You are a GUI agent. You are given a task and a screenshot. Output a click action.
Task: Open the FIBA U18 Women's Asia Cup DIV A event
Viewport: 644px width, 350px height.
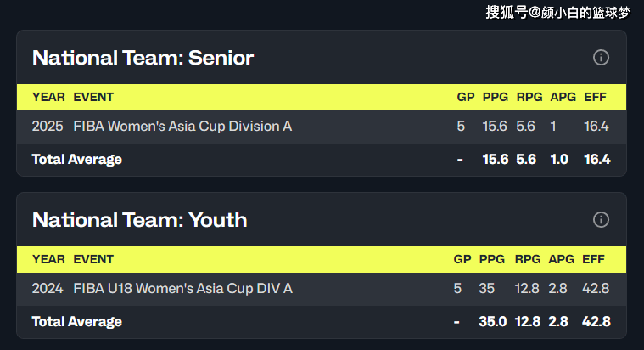(x=182, y=289)
